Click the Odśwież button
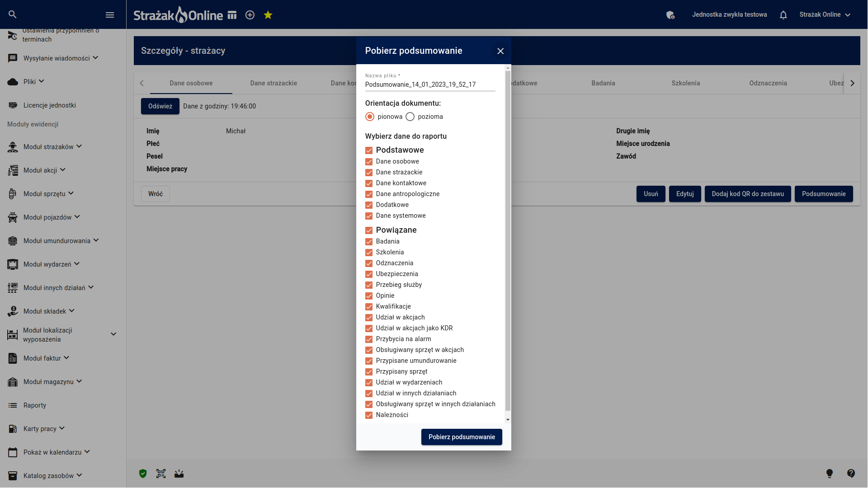This screenshot has width=868, height=488. [160, 106]
